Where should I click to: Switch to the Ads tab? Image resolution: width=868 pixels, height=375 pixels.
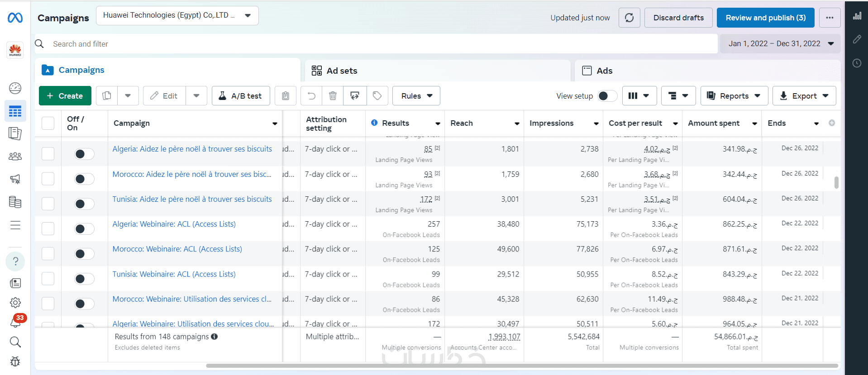604,71
